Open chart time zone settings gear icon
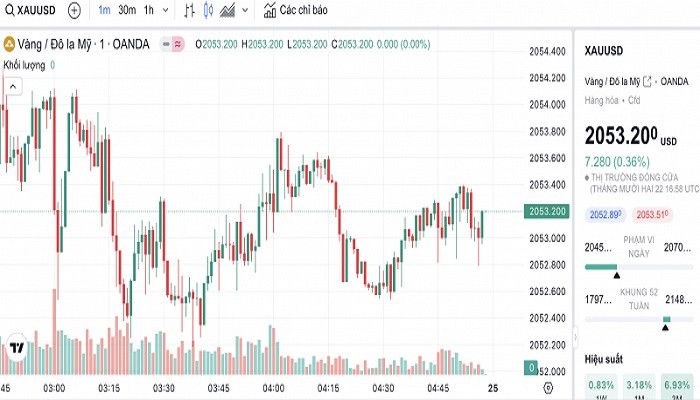Image resolution: width=700 pixels, height=400 pixels. pos(548,387)
